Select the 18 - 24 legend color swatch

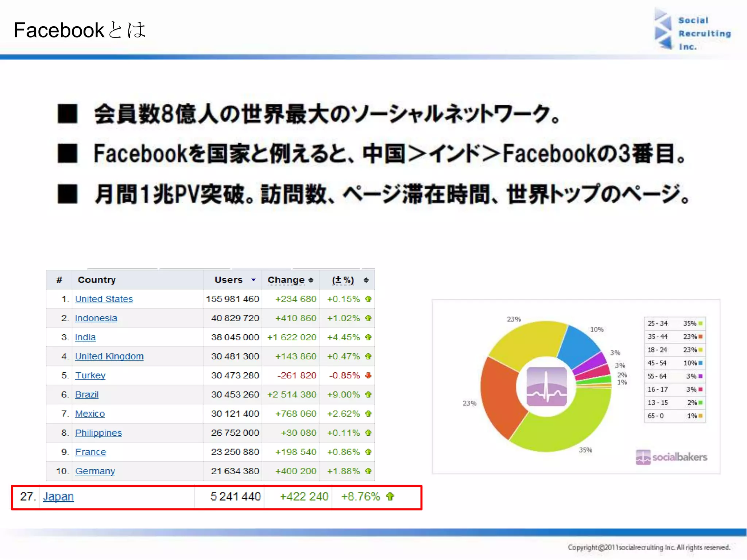(701, 350)
